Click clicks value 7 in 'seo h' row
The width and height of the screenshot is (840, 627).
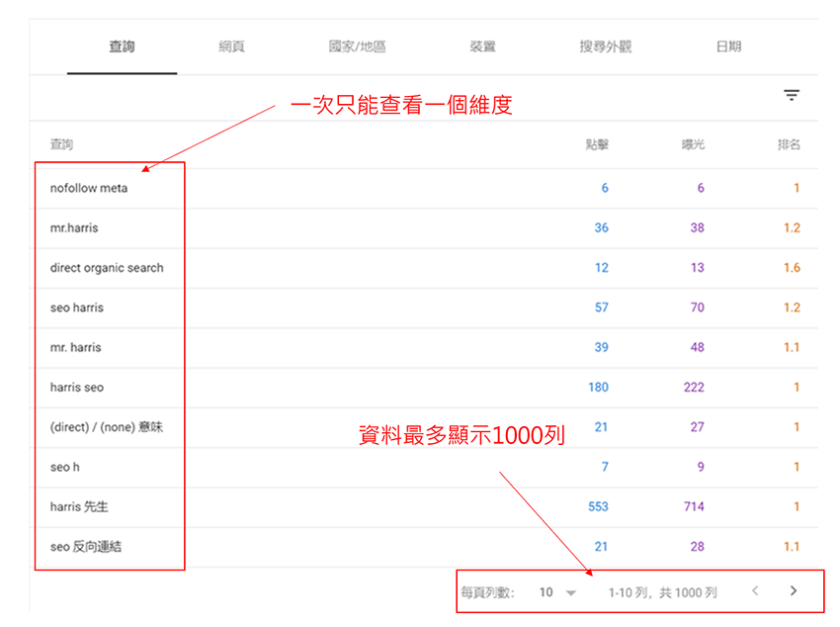point(605,468)
